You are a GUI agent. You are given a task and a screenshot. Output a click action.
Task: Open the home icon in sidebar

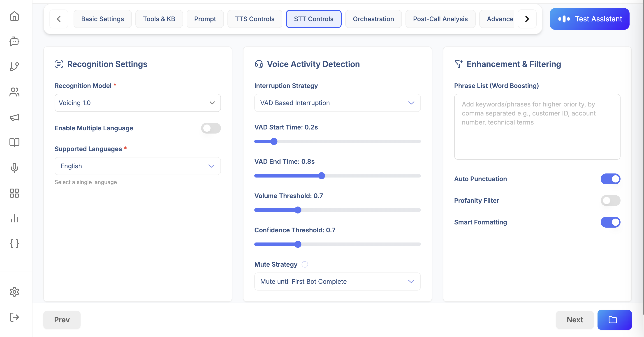(14, 16)
